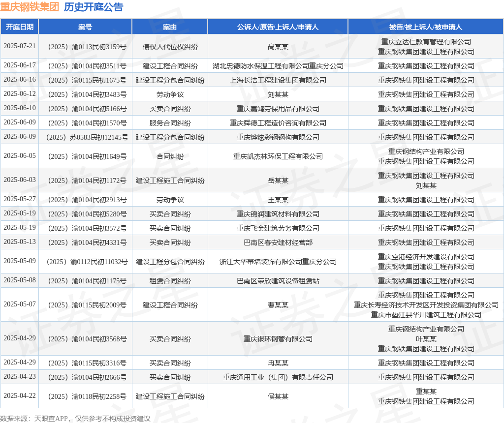Click the 债权人代位权纠纷 cell

pos(170,47)
